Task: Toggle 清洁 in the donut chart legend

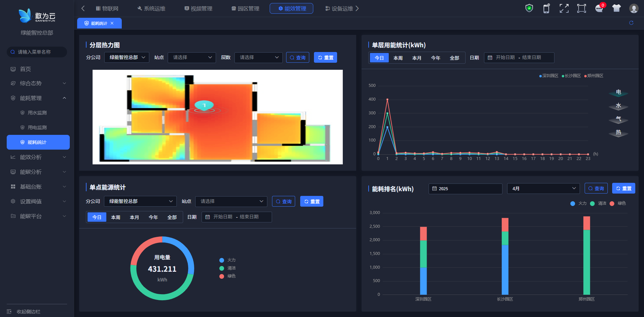Action: [227, 268]
